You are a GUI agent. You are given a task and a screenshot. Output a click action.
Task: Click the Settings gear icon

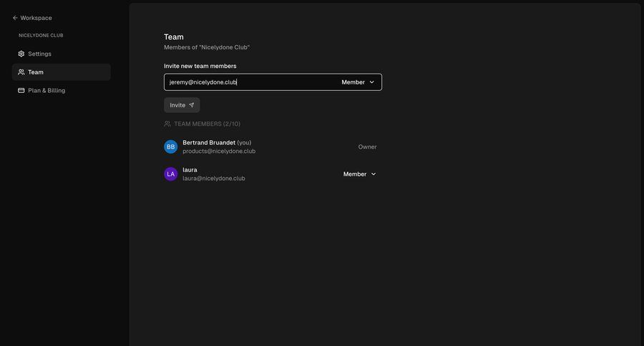click(x=21, y=54)
